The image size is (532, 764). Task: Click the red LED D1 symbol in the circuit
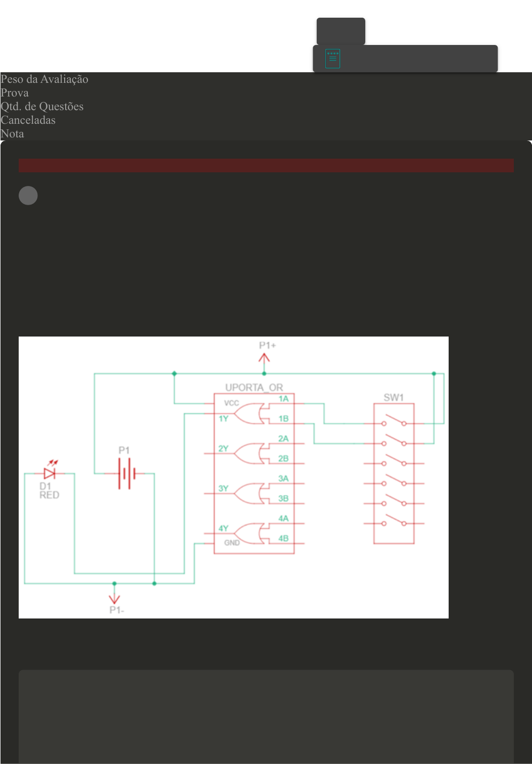pos(50,473)
